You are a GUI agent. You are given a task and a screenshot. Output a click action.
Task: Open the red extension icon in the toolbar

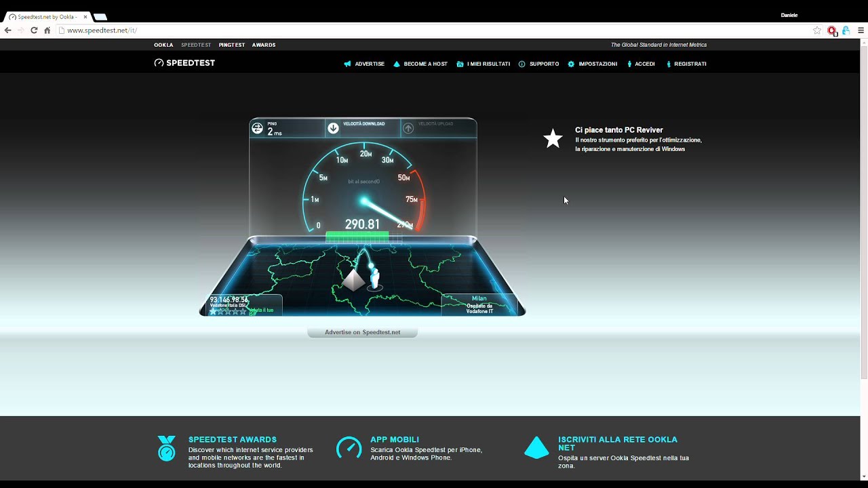click(x=832, y=30)
